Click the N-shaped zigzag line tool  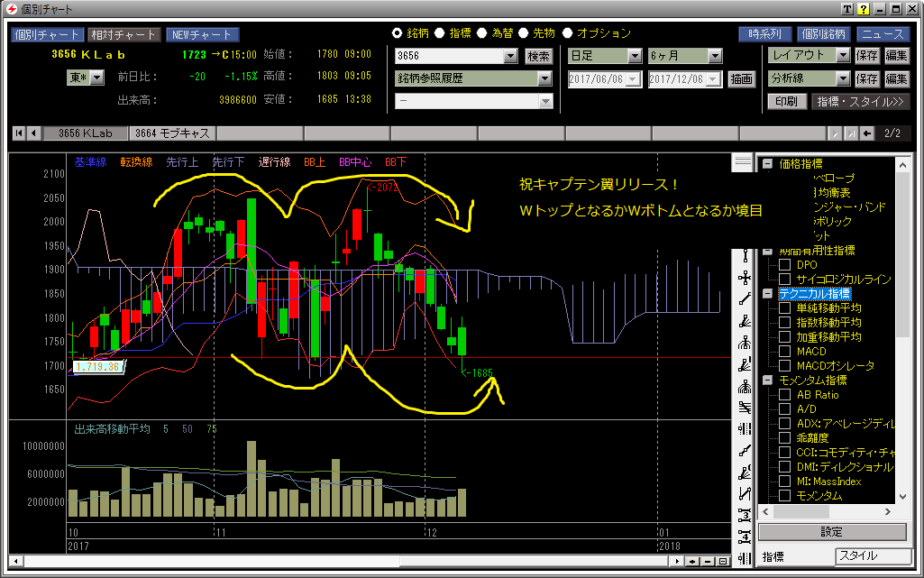745,493
